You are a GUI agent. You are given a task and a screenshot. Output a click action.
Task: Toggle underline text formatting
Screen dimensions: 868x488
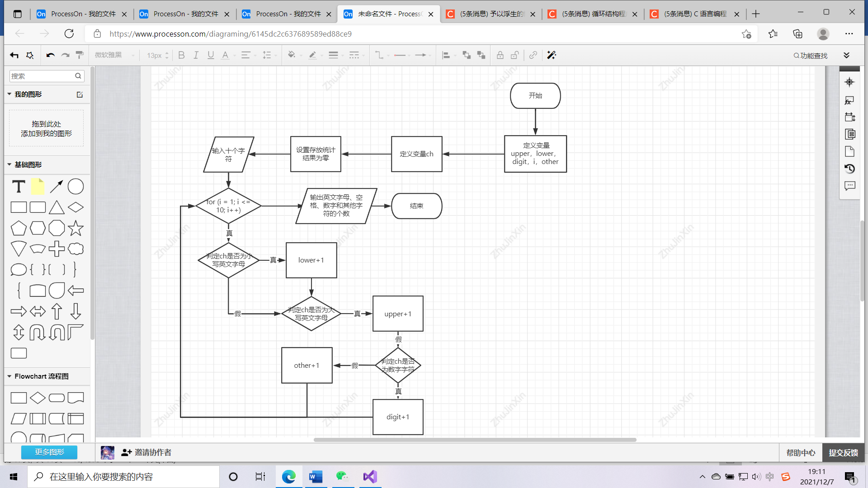click(x=211, y=55)
